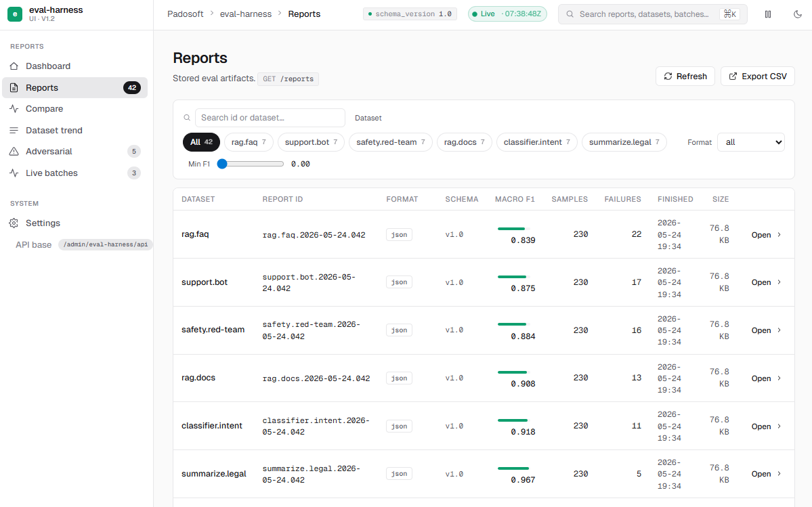
Task: Open the safety.red-team report
Action: pos(766,330)
